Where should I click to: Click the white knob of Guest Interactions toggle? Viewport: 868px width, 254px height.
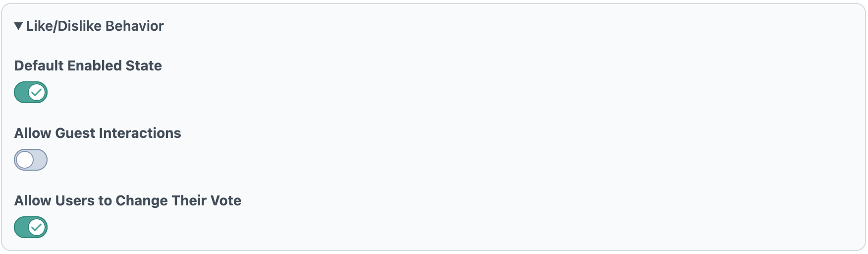(25, 160)
